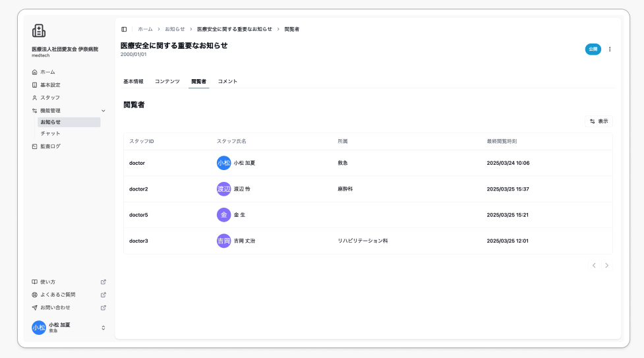Open 基本設定 in the sidebar
The height and width of the screenshot is (358, 644).
point(50,84)
